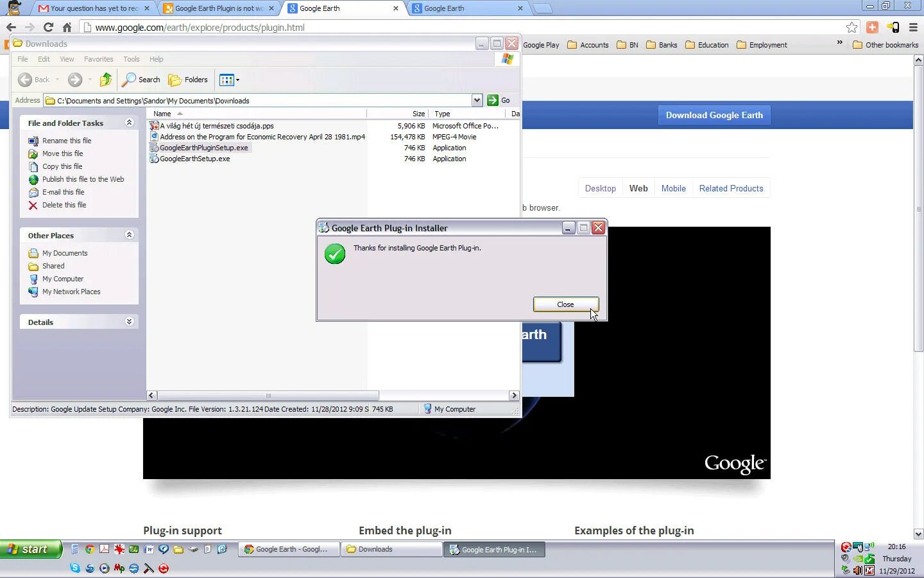Image resolution: width=924 pixels, height=578 pixels.
Task: Open the Favorites menu in Downloads window
Action: click(98, 59)
